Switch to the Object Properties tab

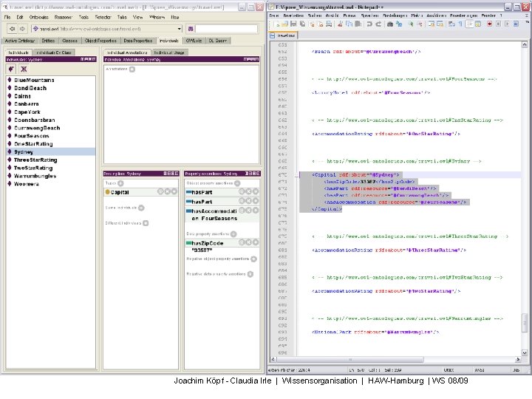click(x=100, y=41)
